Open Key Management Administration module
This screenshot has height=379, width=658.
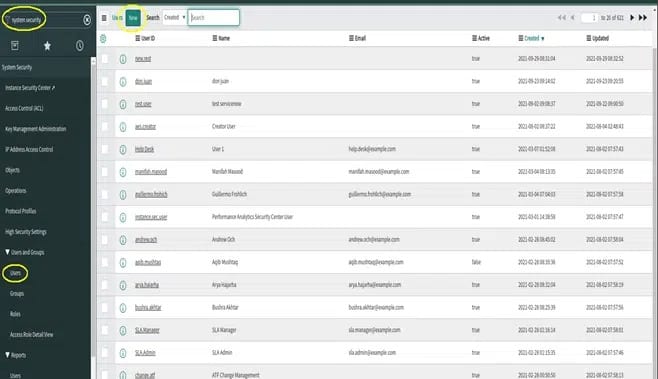pos(36,129)
